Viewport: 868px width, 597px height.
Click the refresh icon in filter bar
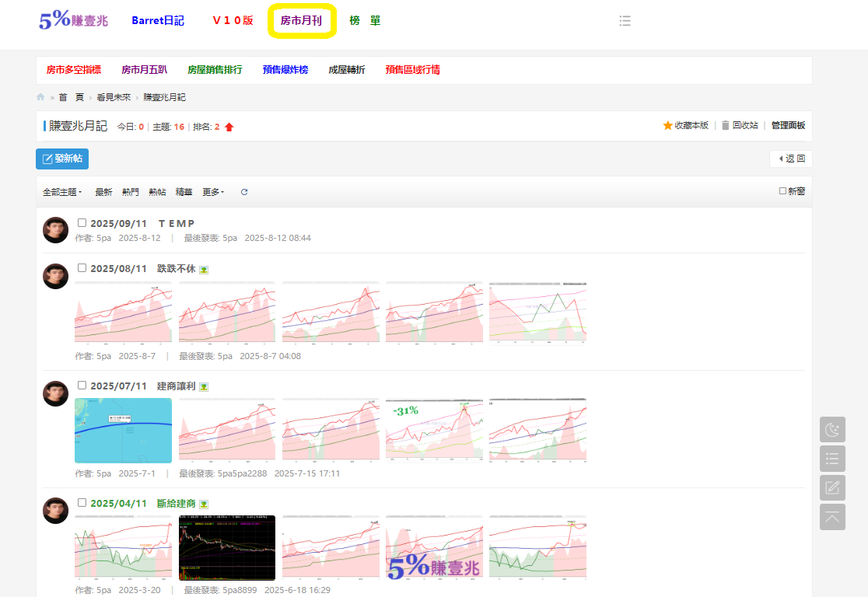[x=244, y=192]
